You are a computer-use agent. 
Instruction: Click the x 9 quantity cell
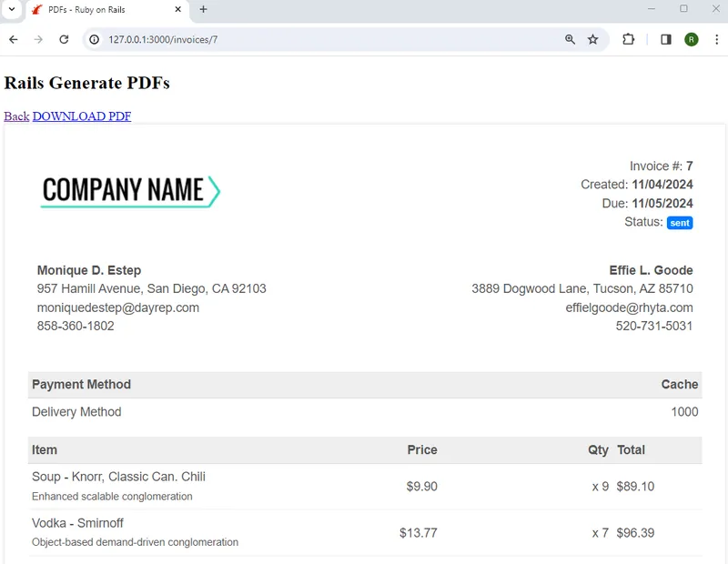pyautogui.click(x=601, y=486)
